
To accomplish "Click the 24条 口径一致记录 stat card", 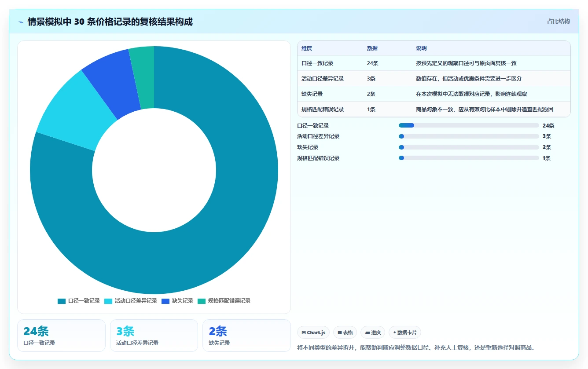I will [61, 336].
